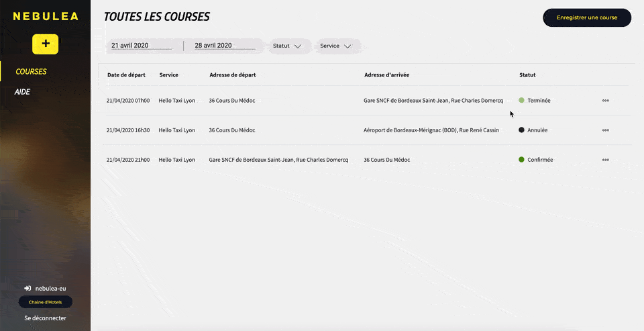The image size is (644, 331).
Task: Open the Courses section in sidebar
Action: (x=32, y=72)
